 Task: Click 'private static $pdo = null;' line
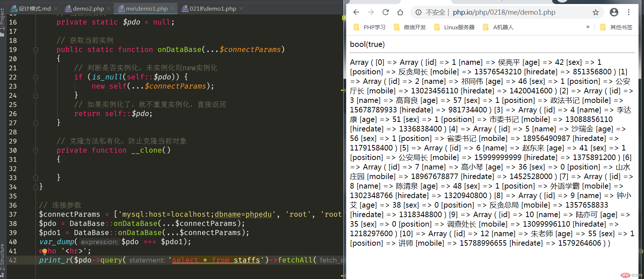[x=115, y=22]
